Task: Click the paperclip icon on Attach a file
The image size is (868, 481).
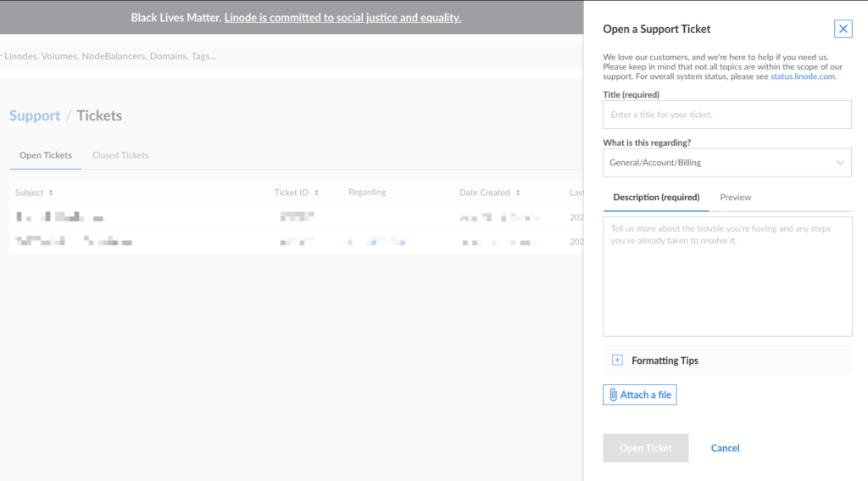Action: (x=613, y=394)
